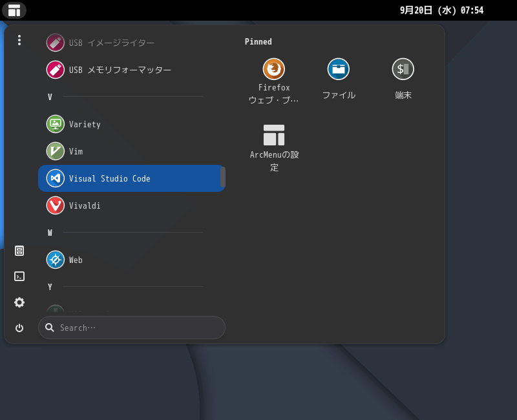Image resolution: width=517 pixels, height=420 pixels.
Task: Open system settings gear icon
Action: [19, 302]
